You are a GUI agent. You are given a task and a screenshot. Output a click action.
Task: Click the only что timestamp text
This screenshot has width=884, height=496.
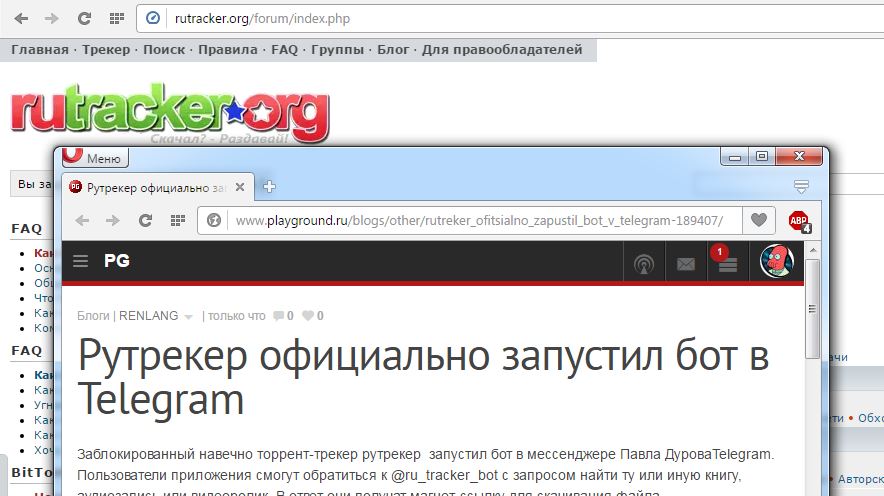point(237,316)
